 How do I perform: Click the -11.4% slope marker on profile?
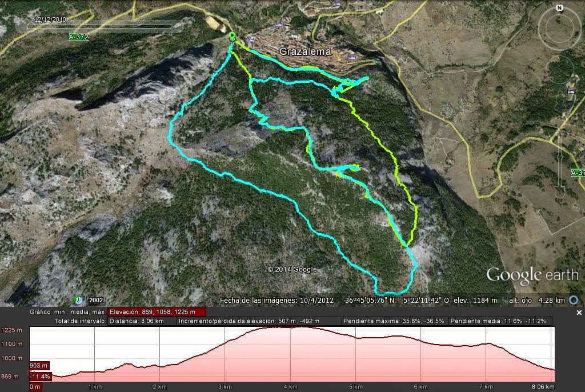coord(40,377)
